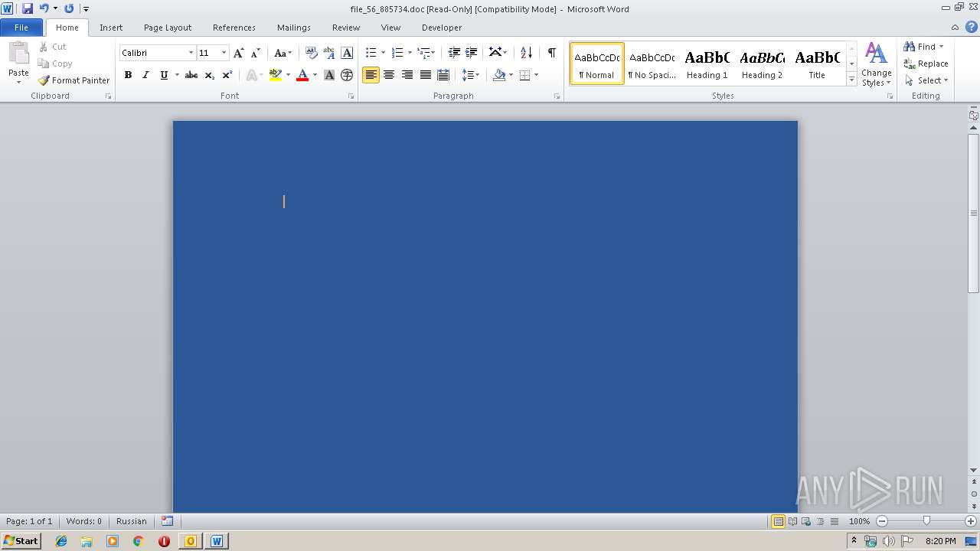This screenshot has width=980, height=551.
Task: Click the bullets list icon
Action: 371,53
